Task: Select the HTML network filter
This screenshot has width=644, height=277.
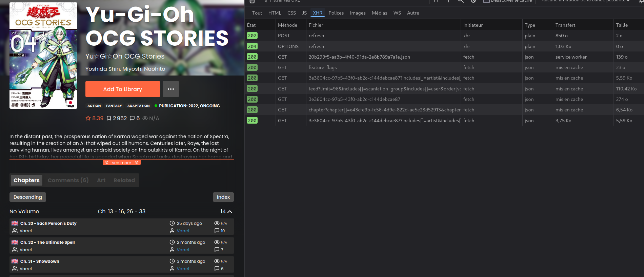Action: [275, 13]
